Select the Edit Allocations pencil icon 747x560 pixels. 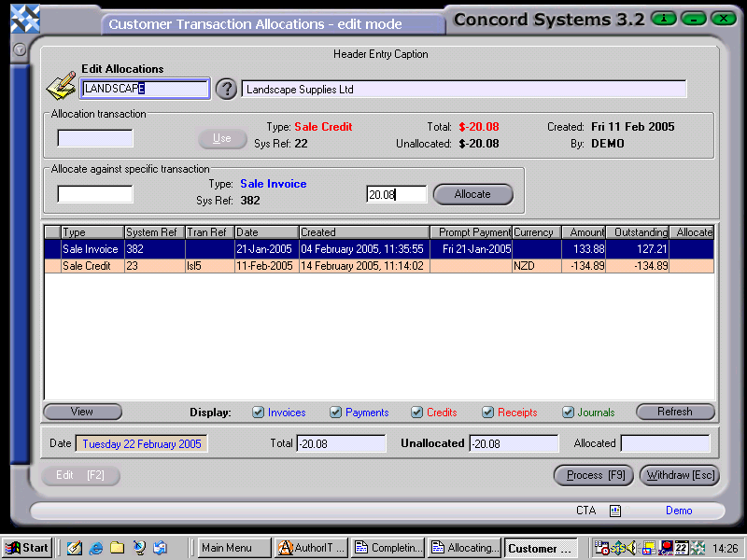[x=62, y=84]
